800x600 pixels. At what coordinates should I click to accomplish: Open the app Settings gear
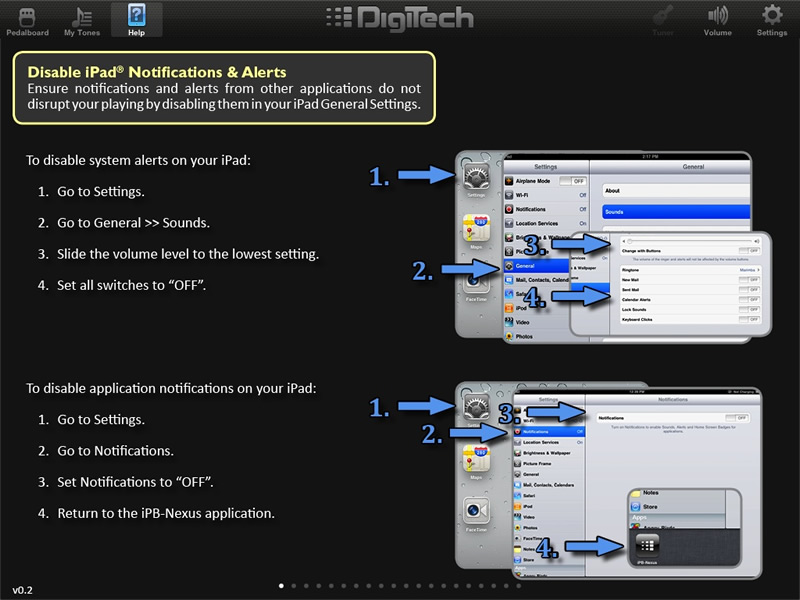tap(771, 21)
